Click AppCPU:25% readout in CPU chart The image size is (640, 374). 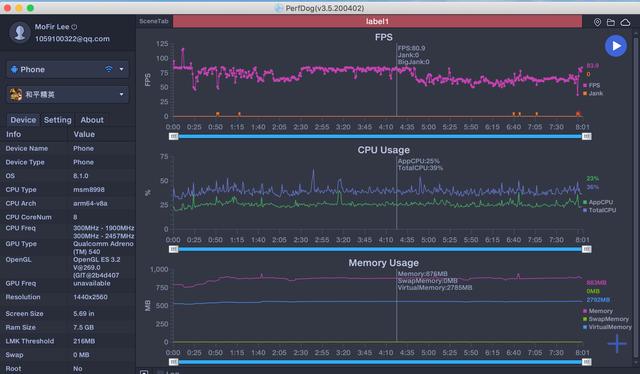(419, 161)
